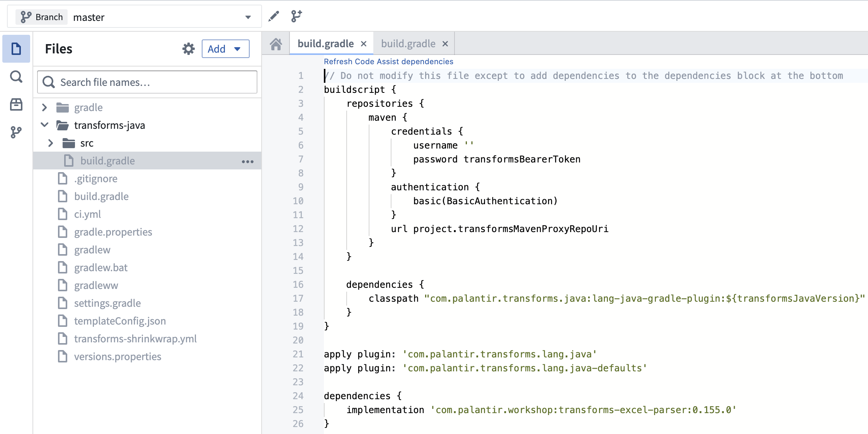The image size is (868, 434).
Task: Click 'BasicAuthentication' text on line 10
Action: pyautogui.click(x=499, y=201)
